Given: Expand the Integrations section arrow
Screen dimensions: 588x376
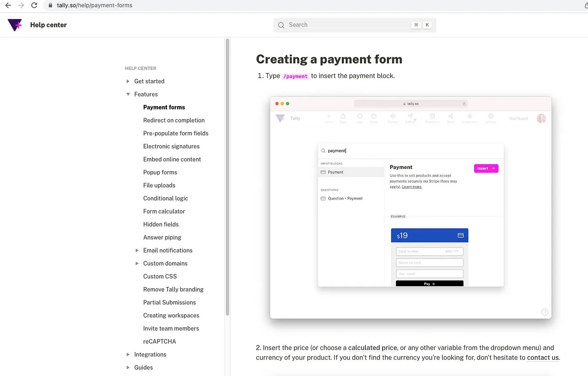Looking at the screenshot, I should point(128,355).
